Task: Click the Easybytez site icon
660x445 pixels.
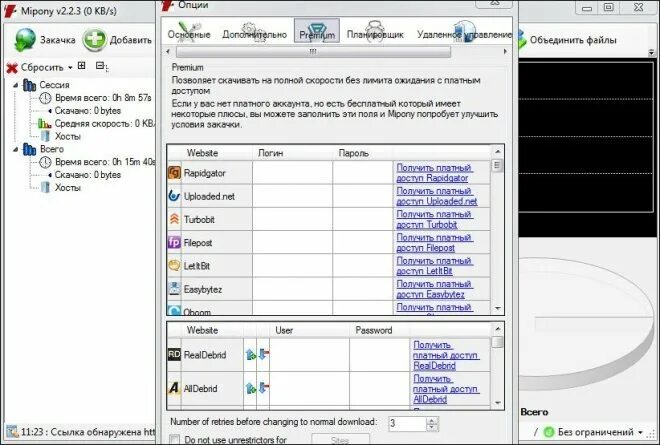Action: point(174,289)
